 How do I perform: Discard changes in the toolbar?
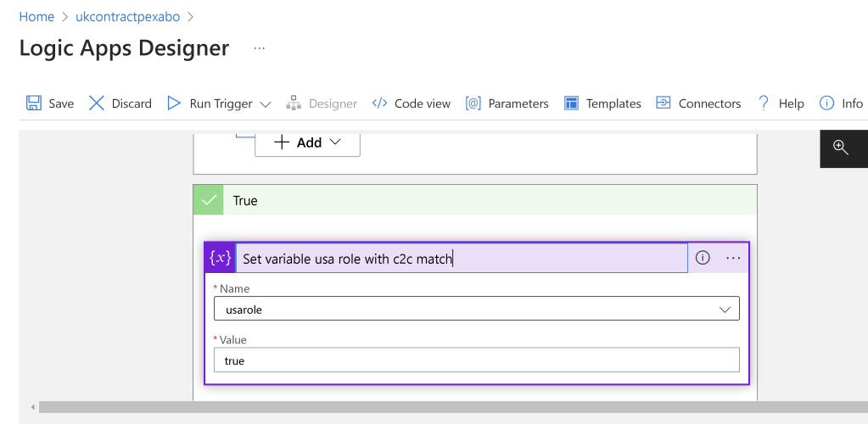click(120, 103)
